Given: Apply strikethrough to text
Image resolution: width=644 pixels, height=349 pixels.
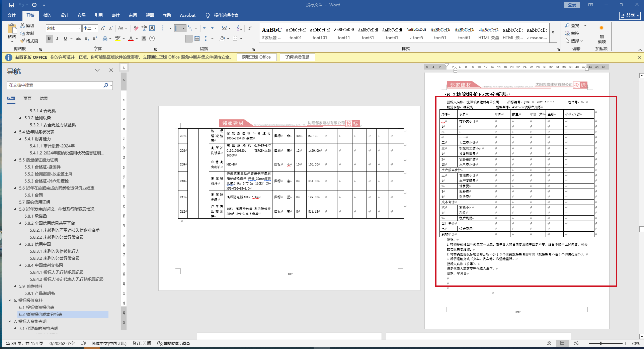Looking at the screenshot, I should tap(79, 38).
